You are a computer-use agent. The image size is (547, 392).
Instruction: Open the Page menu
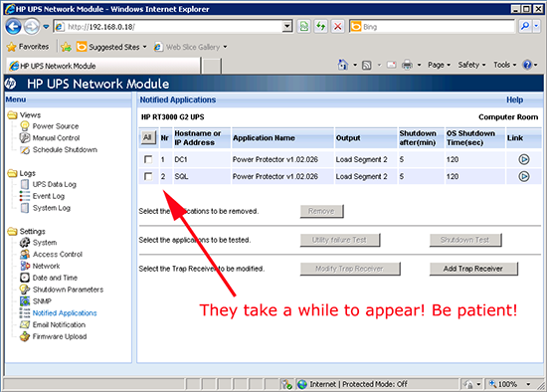439,65
